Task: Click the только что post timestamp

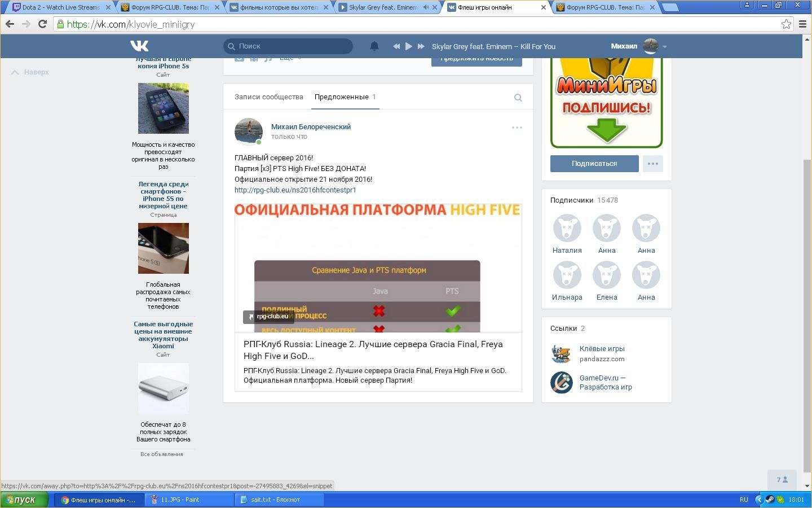Action: pyautogui.click(x=289, y=137)
